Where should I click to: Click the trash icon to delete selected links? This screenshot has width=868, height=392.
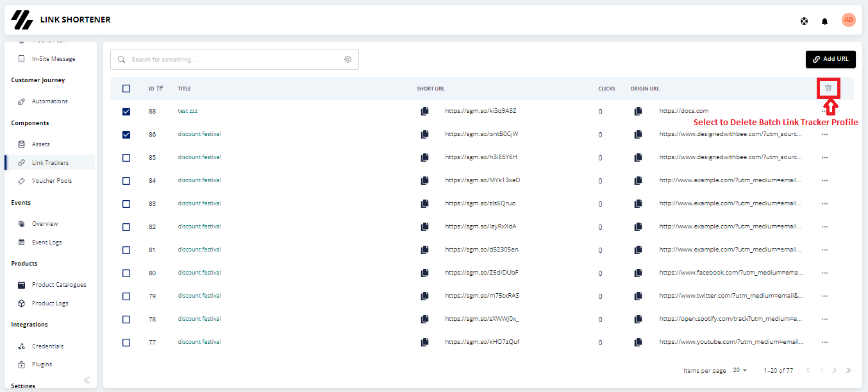[828, 88]
